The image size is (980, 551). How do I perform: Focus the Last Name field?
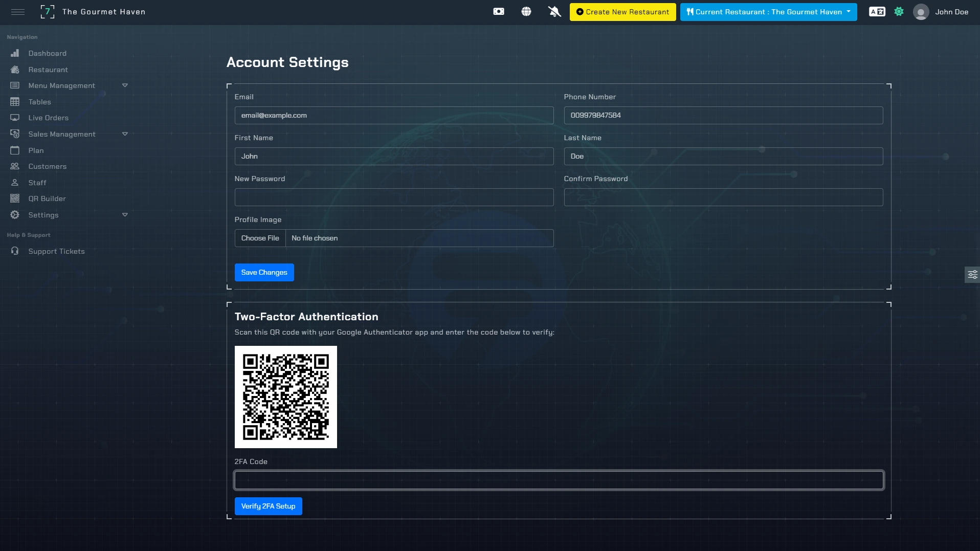point(723,156)
